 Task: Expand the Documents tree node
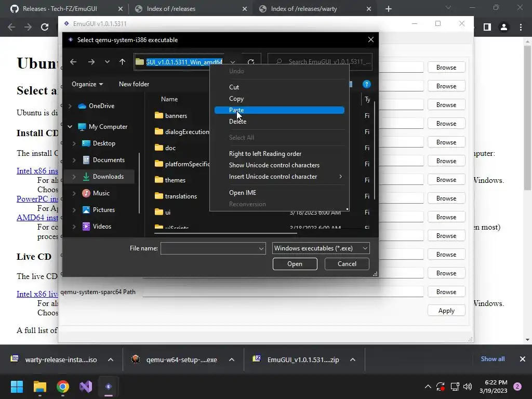pyautogui.click(x=74, y=160)
